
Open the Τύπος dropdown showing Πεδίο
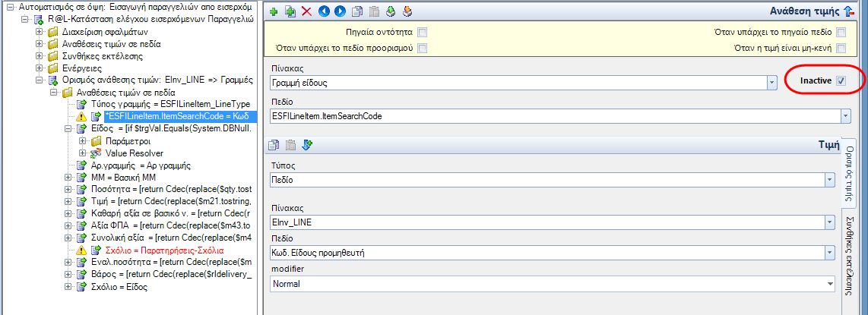coord(553,180)
